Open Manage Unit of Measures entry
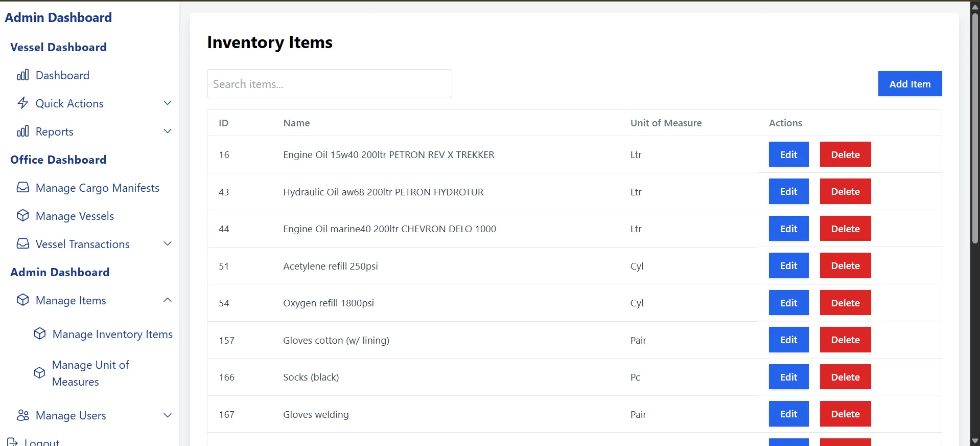 pyautogui.click(x=90, y=373)
